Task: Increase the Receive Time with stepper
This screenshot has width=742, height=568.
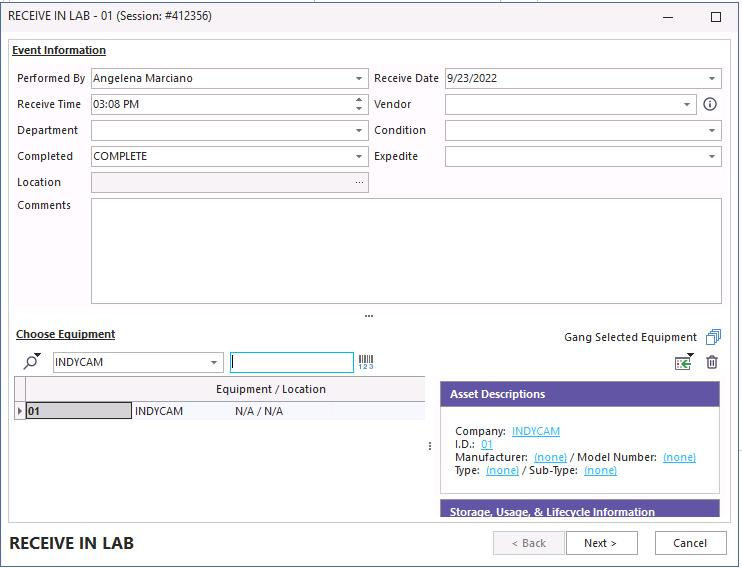Action: tap(359, 100)
